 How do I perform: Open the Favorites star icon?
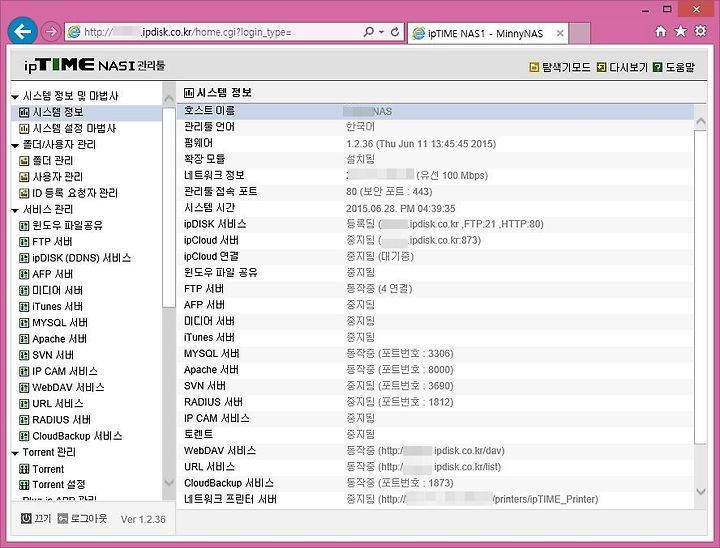point(680,31)
